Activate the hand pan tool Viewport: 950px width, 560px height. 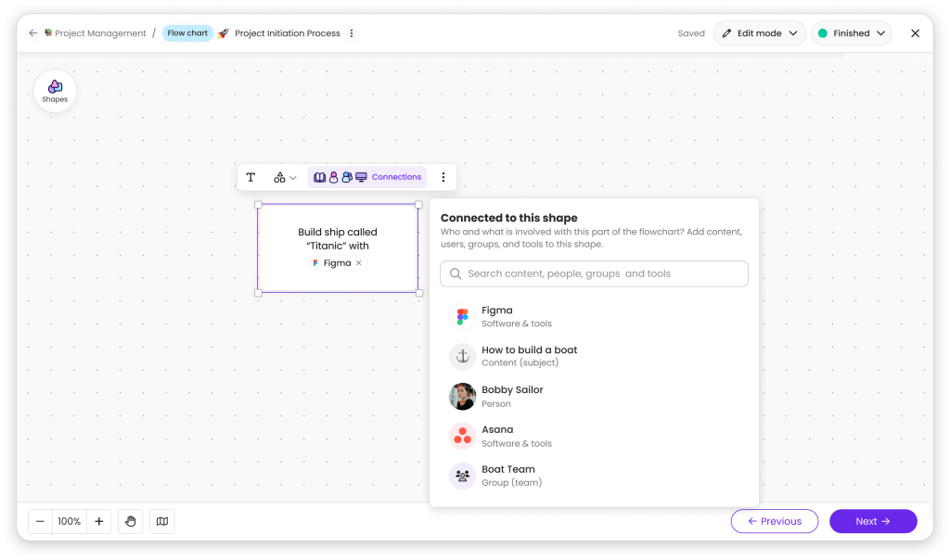(x=131, y=521)
